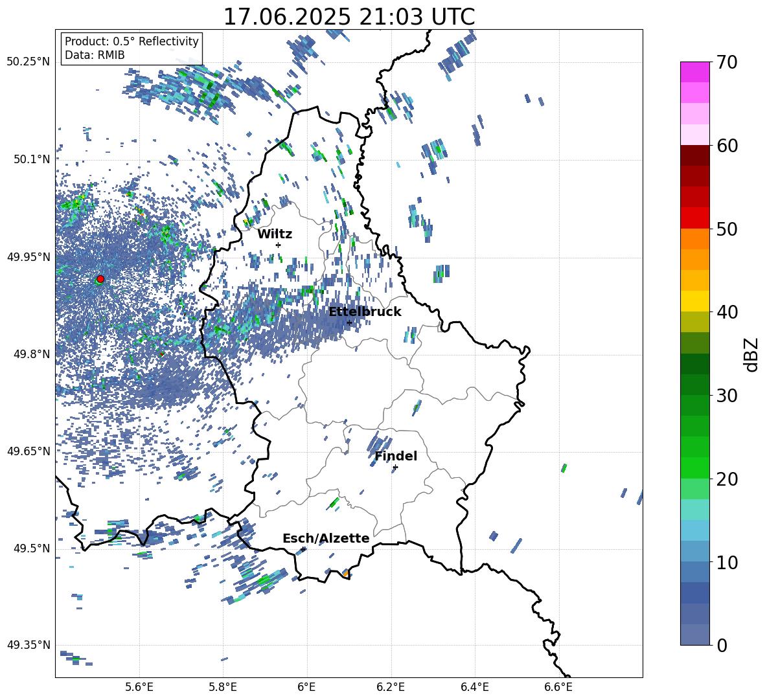
Task: Click the 6.4°E longitude label
Action: pos(475,687)
